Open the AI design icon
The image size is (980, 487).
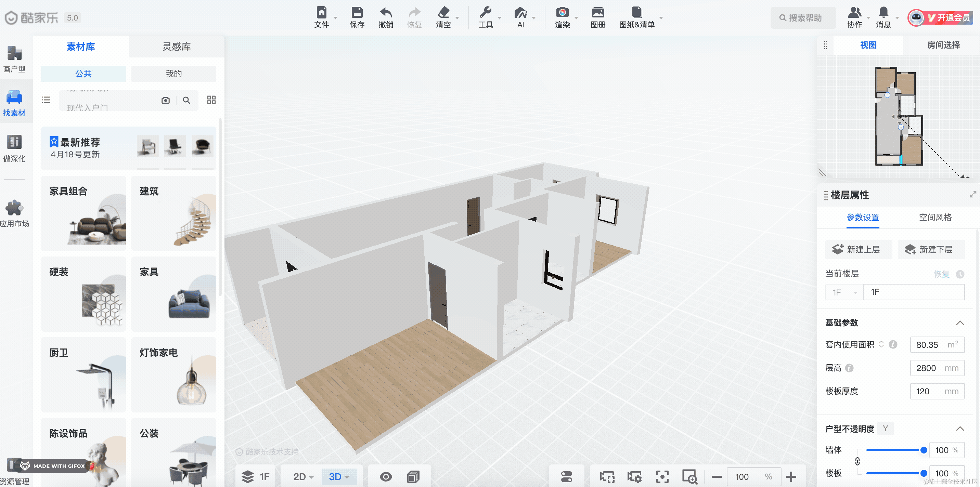[x=520, y=13]
